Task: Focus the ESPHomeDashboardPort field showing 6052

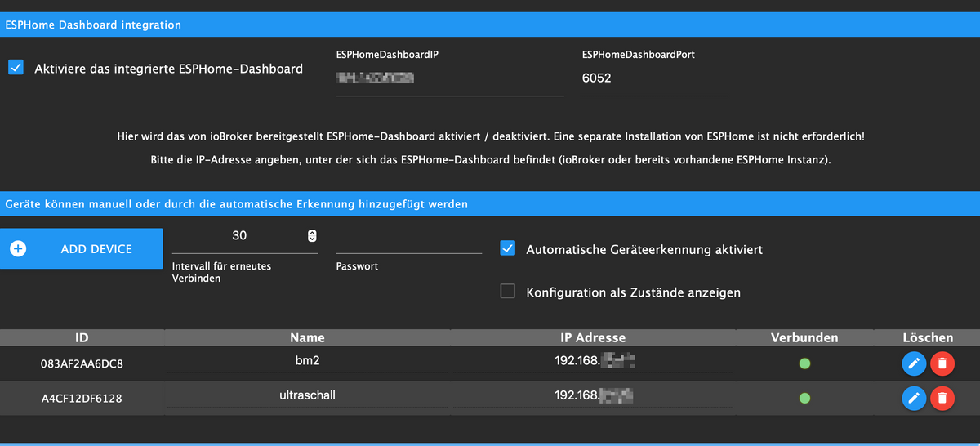Action: click(655, 78)
